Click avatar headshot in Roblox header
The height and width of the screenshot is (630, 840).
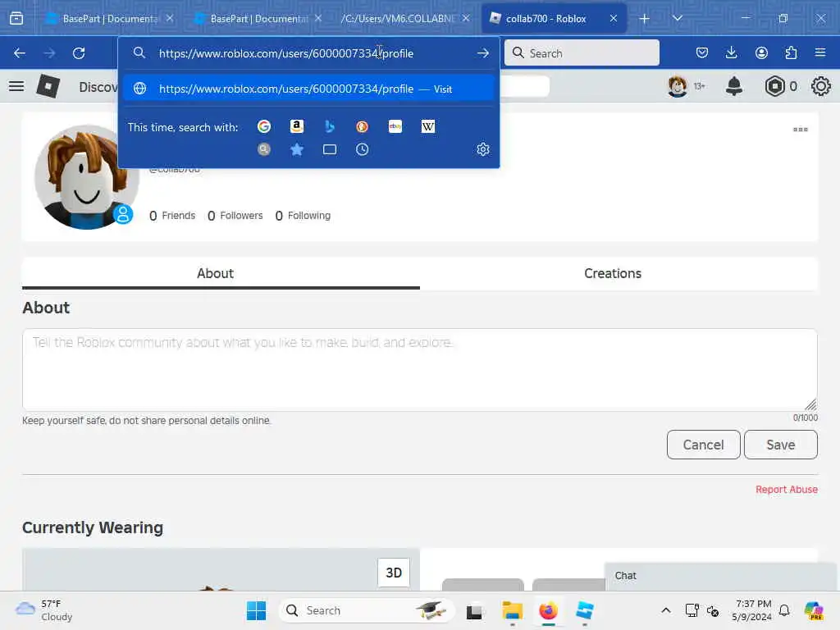click(x=678, y=86)
